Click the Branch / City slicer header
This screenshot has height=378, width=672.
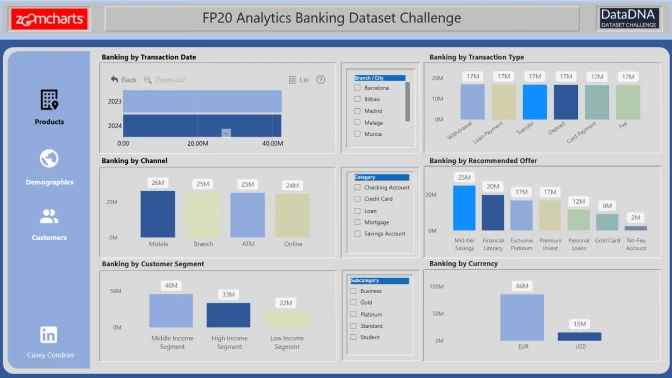(380, 78)
